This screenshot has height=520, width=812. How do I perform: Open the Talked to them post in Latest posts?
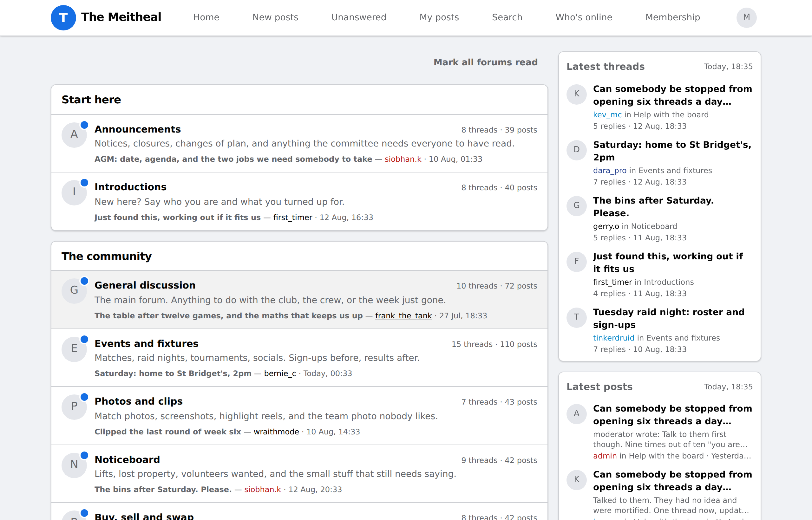click(672, 481)
